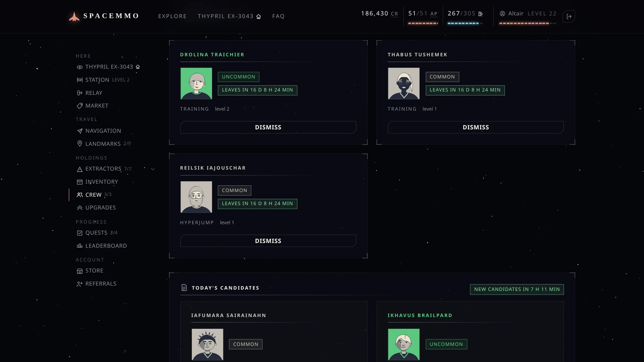Open the Leaderboard page
The height and width of the screenshot is (362, 644).
pos(102,246)
